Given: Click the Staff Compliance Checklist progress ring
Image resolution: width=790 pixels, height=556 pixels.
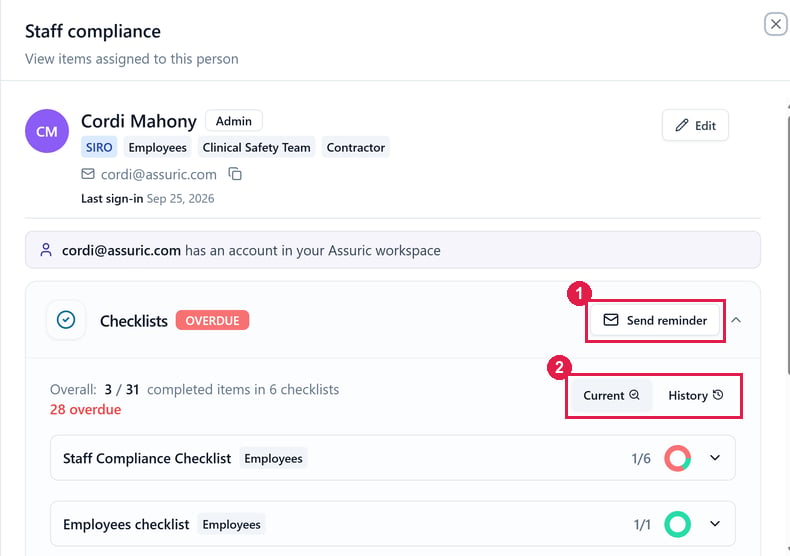Looking at the screenshot, I should pyautogui.click(x=677, y=458).
